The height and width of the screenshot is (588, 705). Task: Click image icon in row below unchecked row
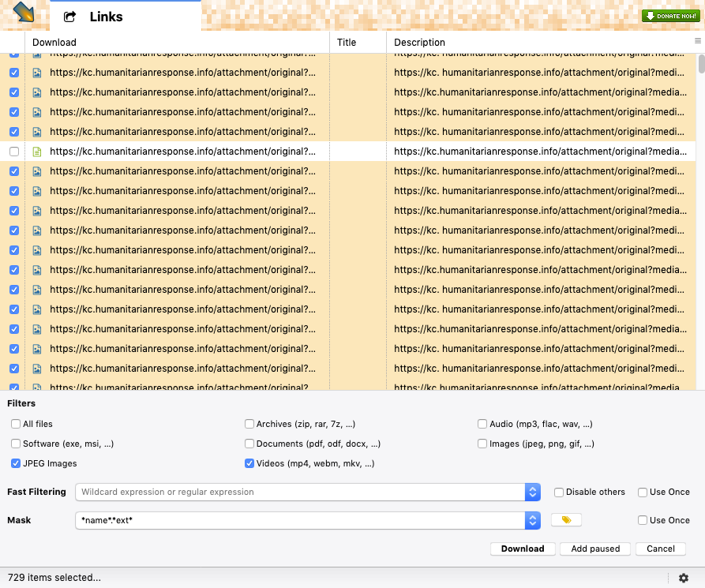tap(36, 171)
